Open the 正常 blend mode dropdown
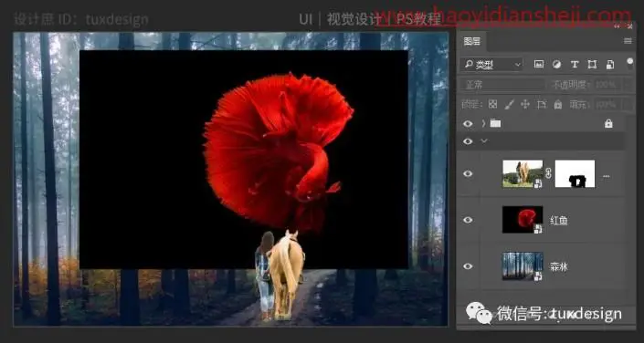This screenshot has height=343, width=644. (503, 85)
